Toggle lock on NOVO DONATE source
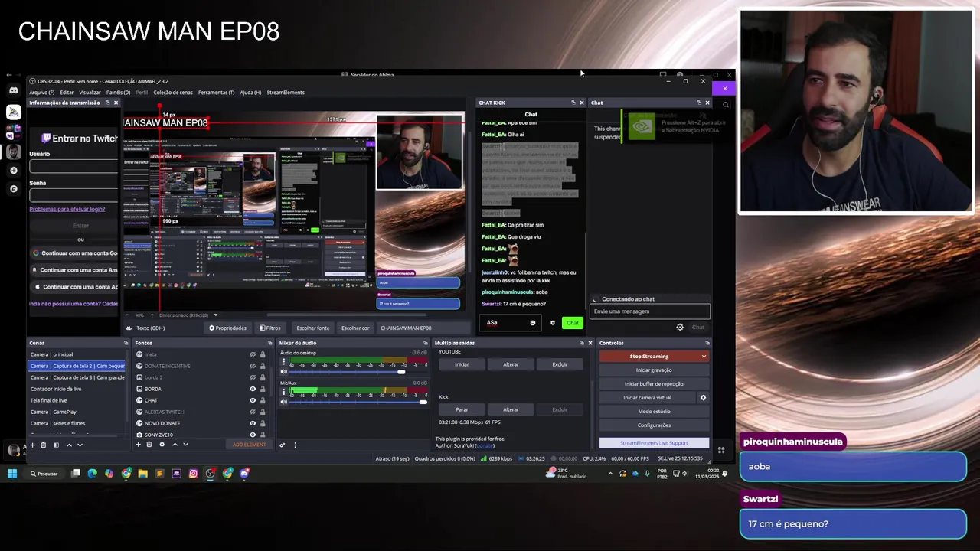The height and width of the screenshot is (551, 980). [263, 423]
